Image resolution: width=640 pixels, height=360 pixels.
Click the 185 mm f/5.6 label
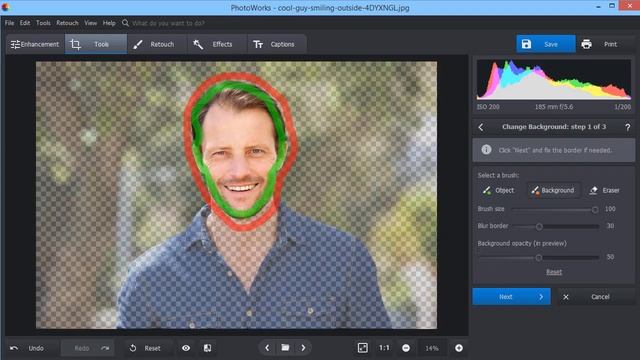pos(554,107)
